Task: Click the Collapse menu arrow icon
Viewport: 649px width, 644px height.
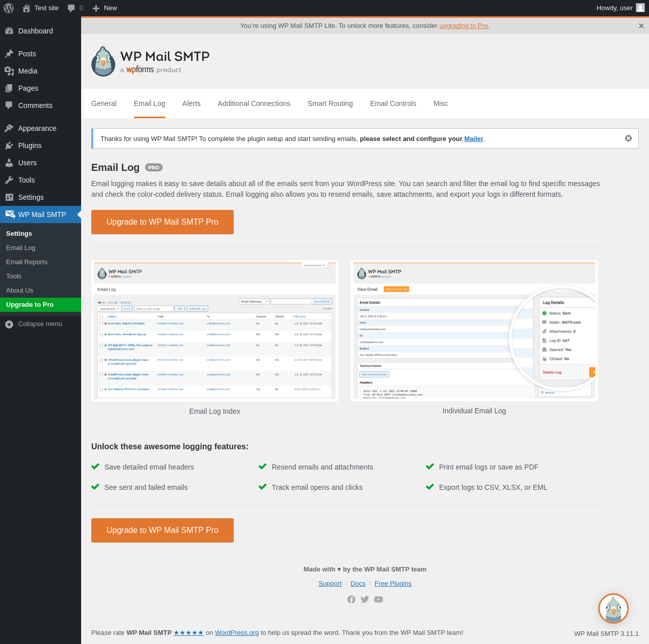Action: pyautogui.click(x=9, y=324)
